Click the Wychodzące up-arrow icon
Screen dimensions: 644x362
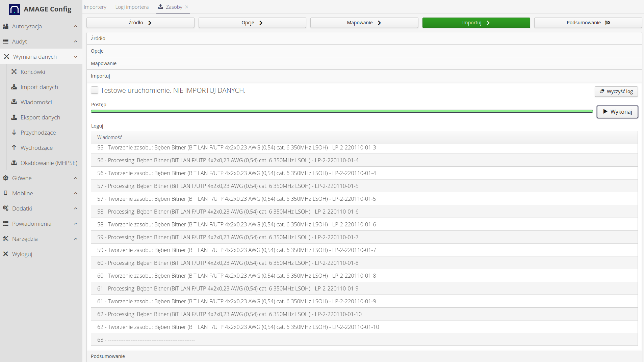click(14, 147)
